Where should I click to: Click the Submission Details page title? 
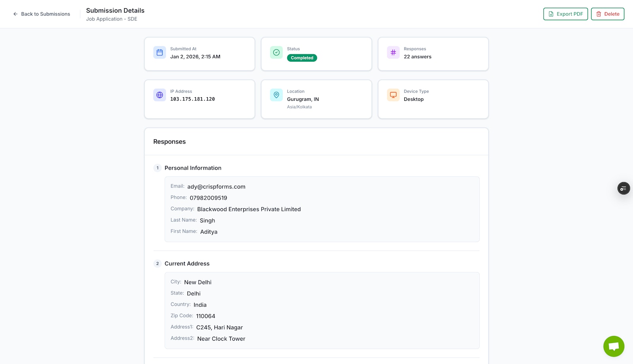tap(115, 11)
